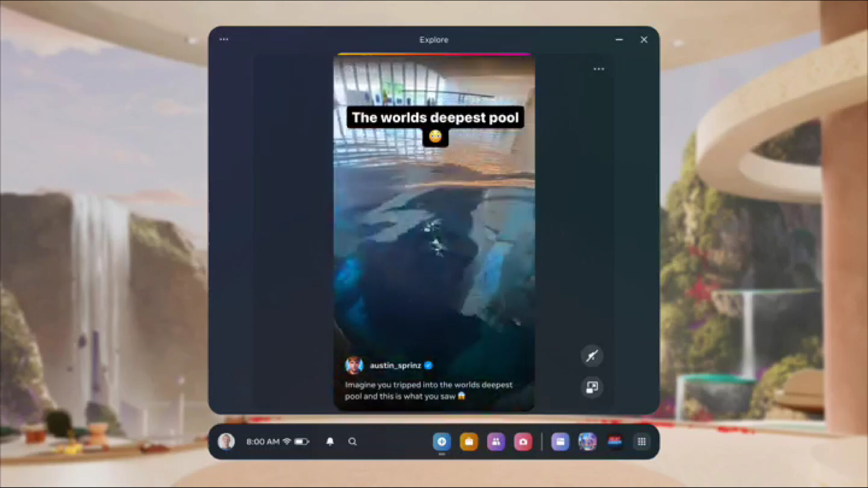Viewport: 868px width, 488px height.
Task: Open search with the magnifier icon
Action: (x=353, y=441)
